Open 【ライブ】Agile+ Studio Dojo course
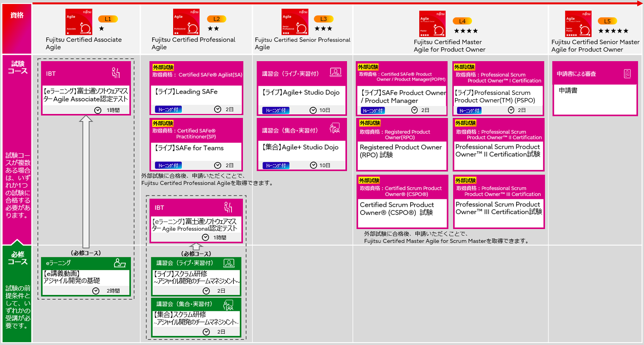Screen dimensions: 644x345 [x=301, y=93]
